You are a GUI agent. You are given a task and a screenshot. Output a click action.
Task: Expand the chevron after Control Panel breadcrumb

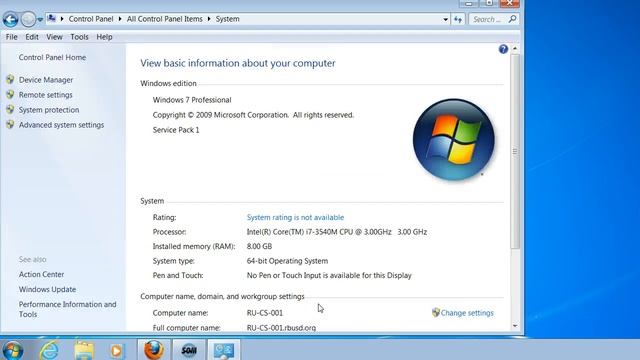point(120,19)
